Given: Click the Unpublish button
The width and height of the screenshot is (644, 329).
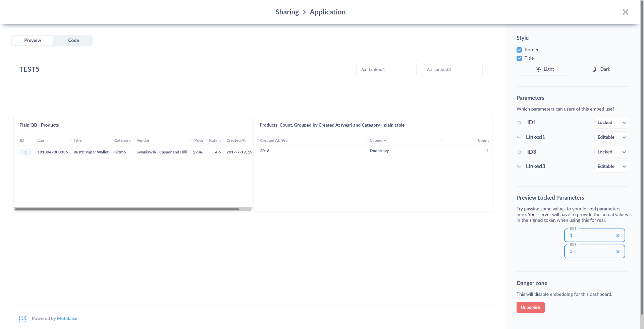Looking at the screenshot, I should (x=530, y=307).
